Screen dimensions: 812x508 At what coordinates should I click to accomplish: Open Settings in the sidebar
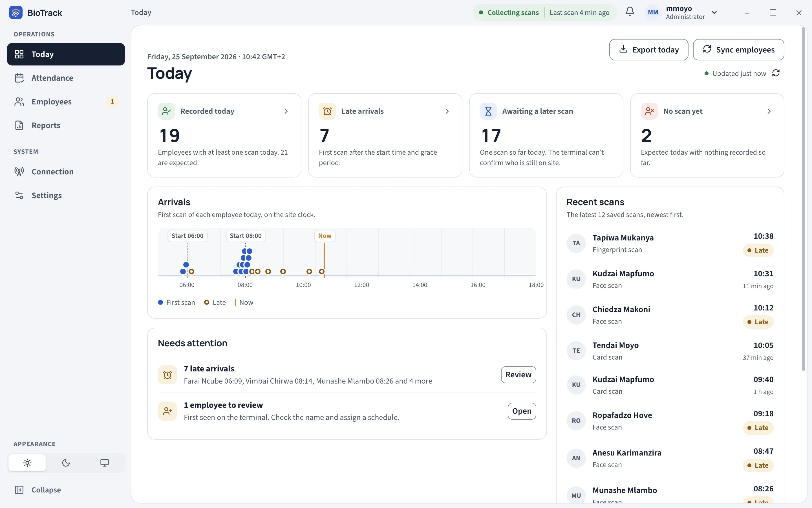66,195
